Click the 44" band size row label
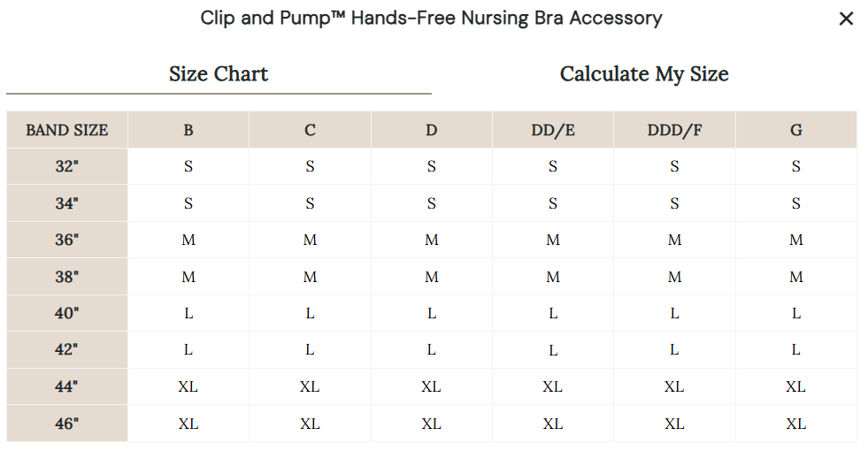 (x=67, y=386)
